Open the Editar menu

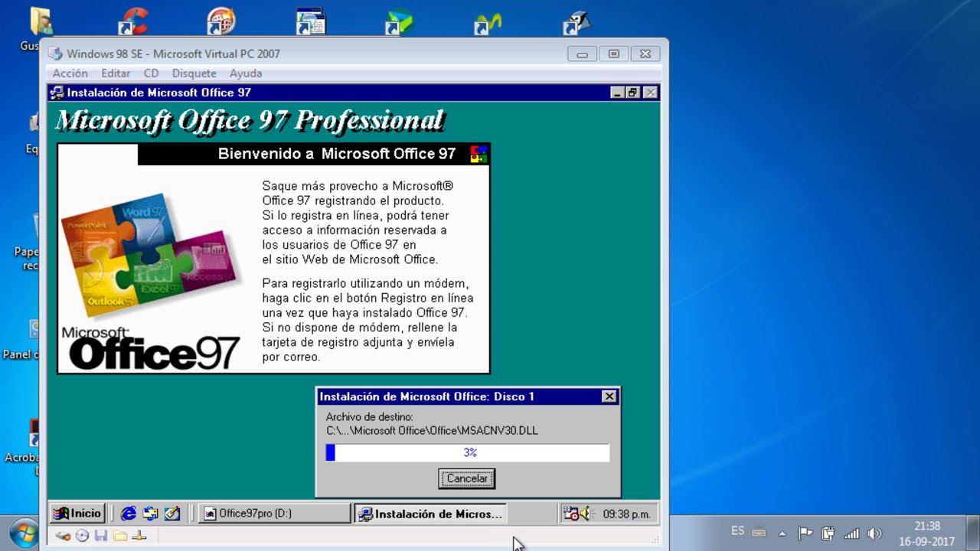coord(116,73)
